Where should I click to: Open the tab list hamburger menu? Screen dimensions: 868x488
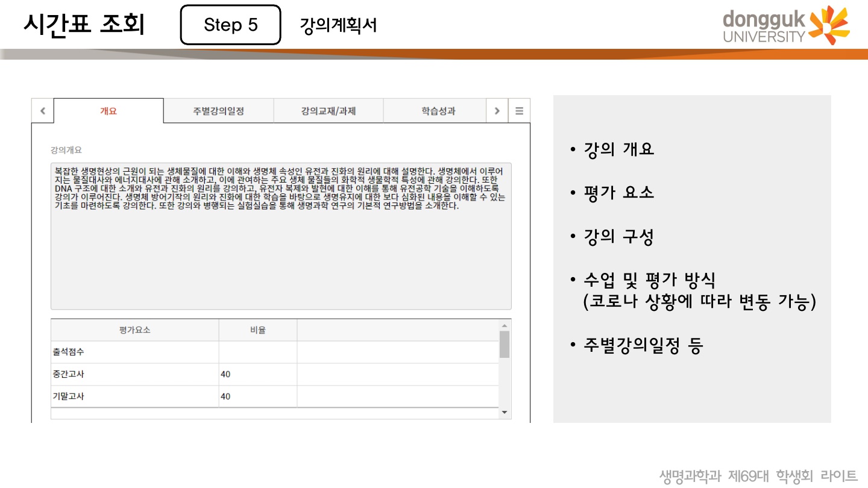pyautogui.click(x=519, y=111)
